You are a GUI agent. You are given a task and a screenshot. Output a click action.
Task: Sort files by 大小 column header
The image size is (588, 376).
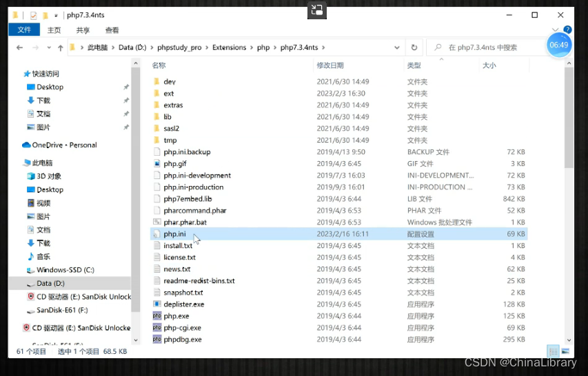[489, 65]
